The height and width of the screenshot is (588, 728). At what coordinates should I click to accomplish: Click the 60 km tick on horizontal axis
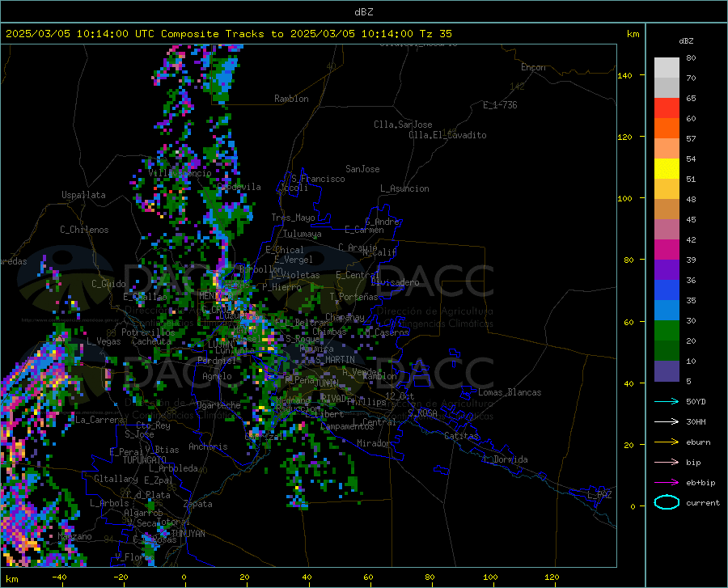[x=368, y=577]
